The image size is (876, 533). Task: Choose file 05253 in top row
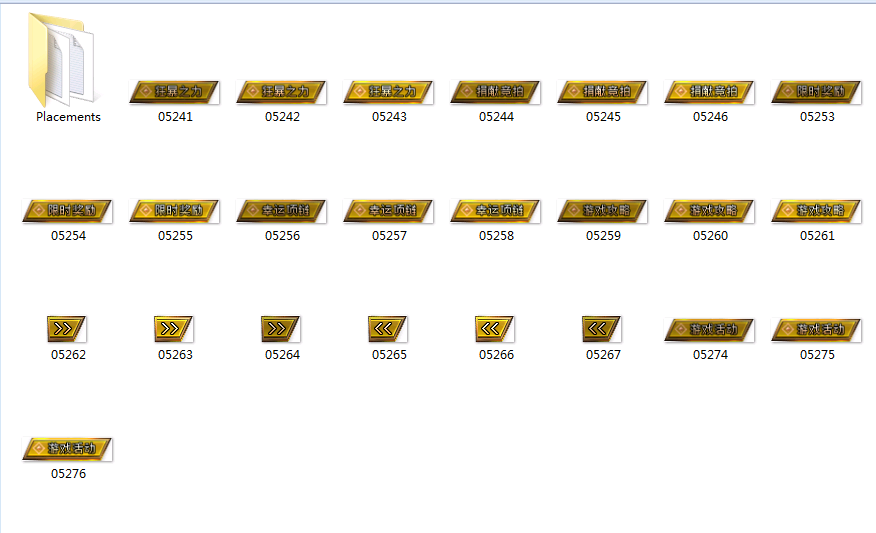(817, 92)
